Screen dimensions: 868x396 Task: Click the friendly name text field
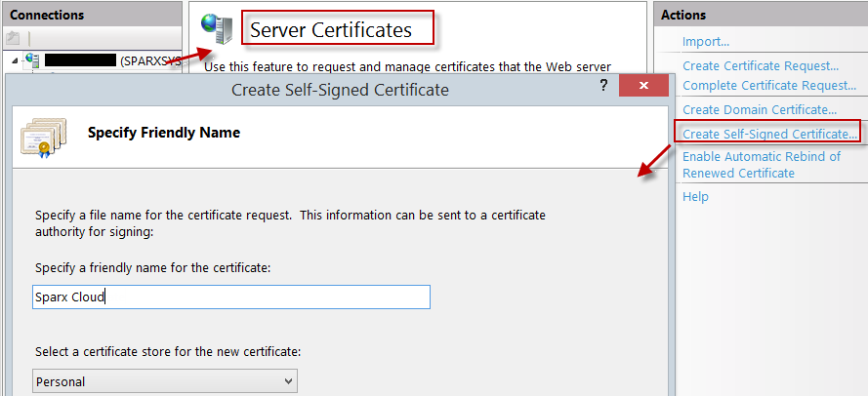(x=231, y=297)
